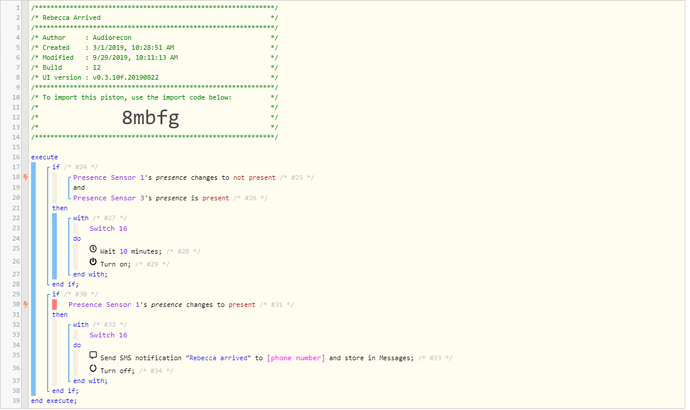Click the lightning trigger icon on line 18
The image size is (690, 410).
pyautogui.click(x=26, y=177)
